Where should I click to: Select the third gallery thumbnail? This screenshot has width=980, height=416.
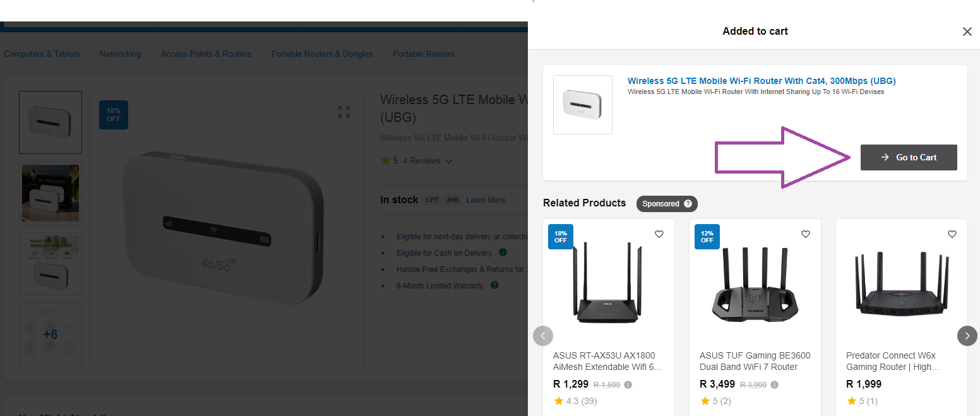(x=51, y=264)
